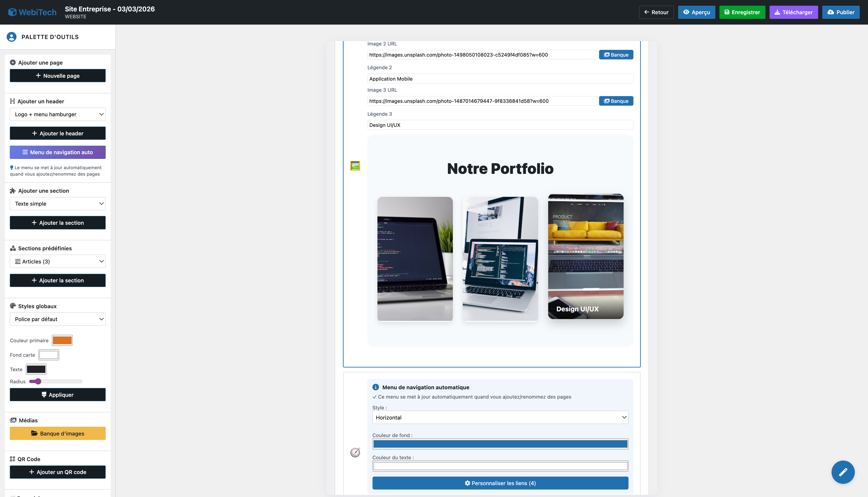Screen dimensions: 868x497
Task: Click the picture frame icon beside the Portfolio section
Action: [x=355, y=166]
